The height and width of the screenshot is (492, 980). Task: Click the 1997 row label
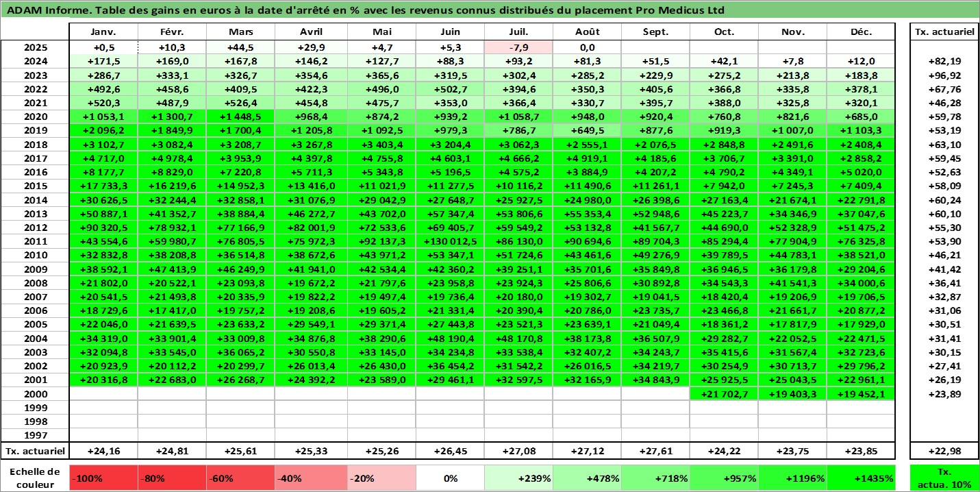(35, 435)
